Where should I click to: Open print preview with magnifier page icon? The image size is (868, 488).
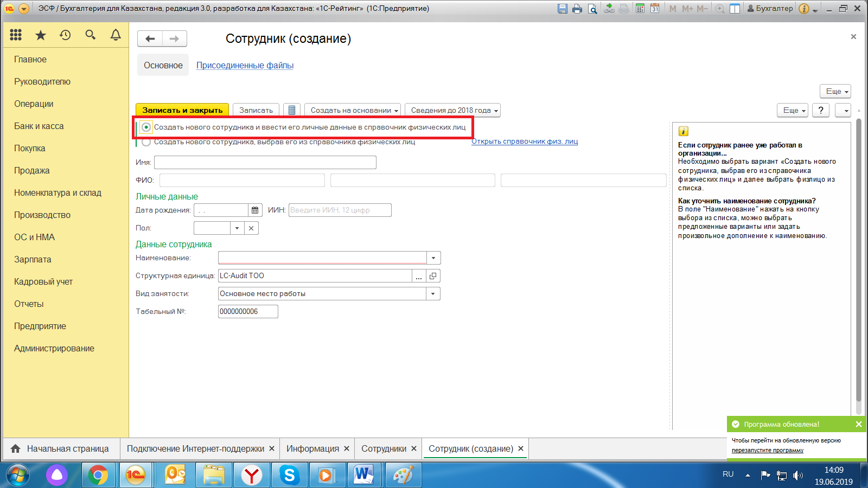click(592, 9)
